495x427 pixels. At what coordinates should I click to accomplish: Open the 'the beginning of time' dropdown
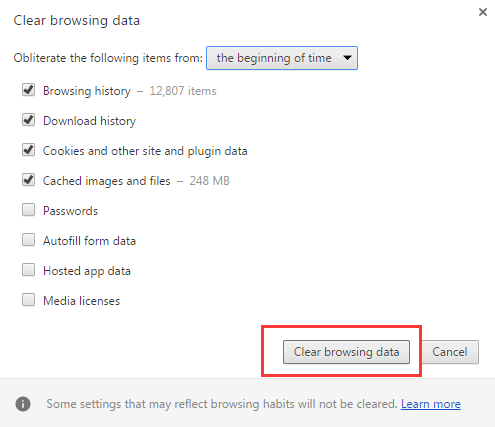click(282, 58)
